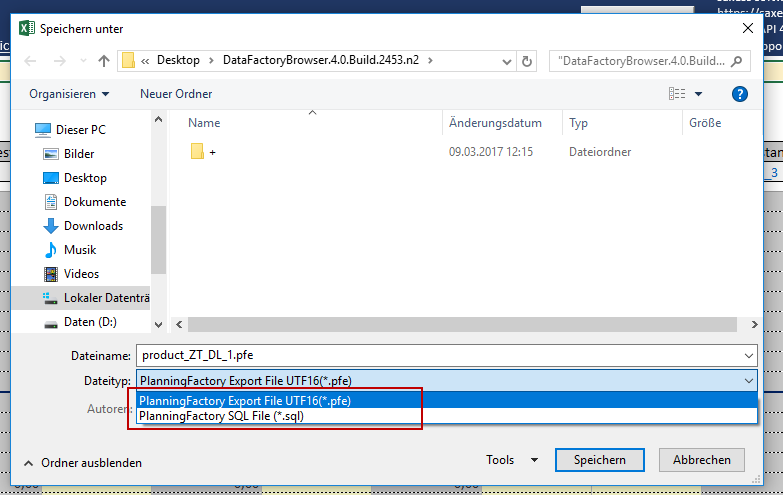The width and height of the screenshot is (783, 495).
Task: Click the view layout options icon
Action: pyautogui.click(x=677, y=94)
